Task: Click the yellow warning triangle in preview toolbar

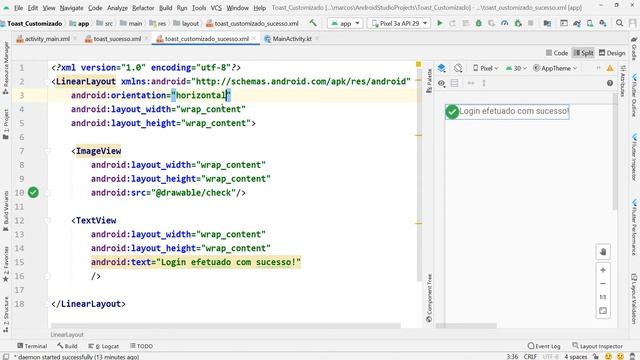Action: [x=610, y=68]
